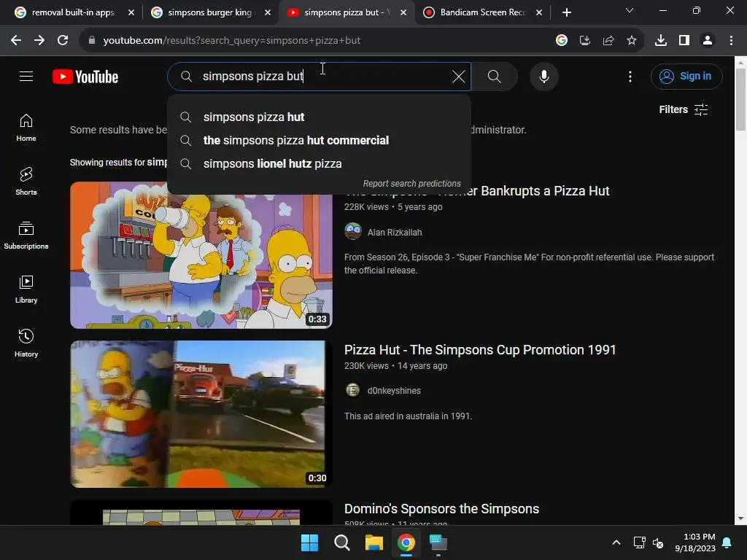This screenshot has width=747, height=560.
Task: Open the clock showing 1:03 PM
Action: coord(695,542)
